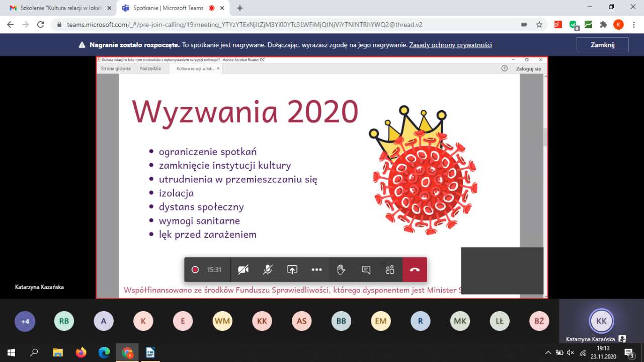Open the Chrome extensions puzzle icon
Viewport: 644px width, 362px height.
(603, 24)
